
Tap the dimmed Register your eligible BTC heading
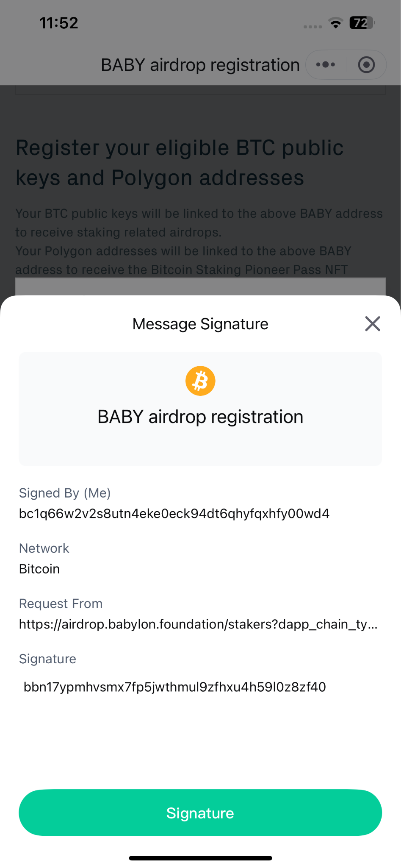(180, 163)
